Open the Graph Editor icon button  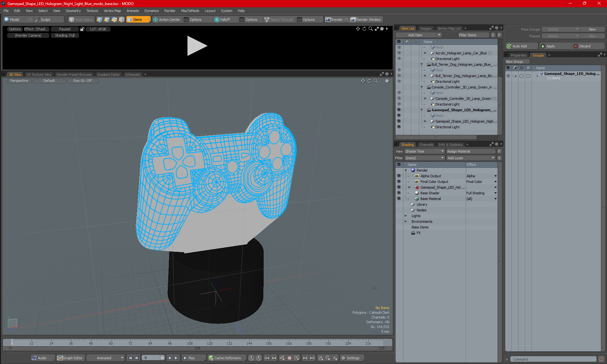tap(60, 358)
